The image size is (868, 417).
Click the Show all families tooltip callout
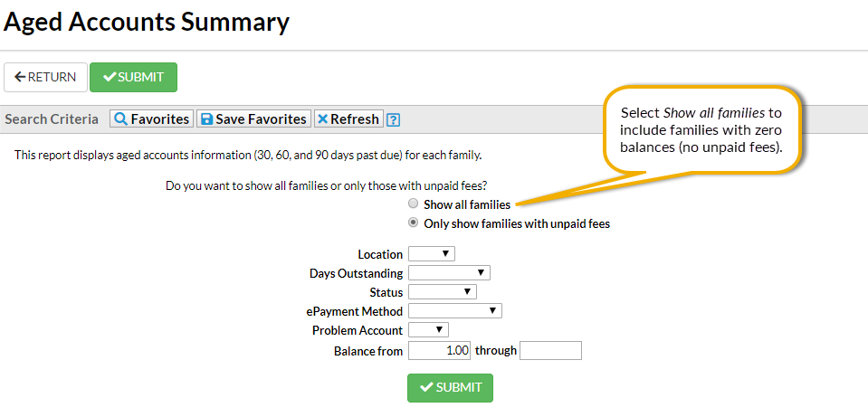tap(701, 128)
